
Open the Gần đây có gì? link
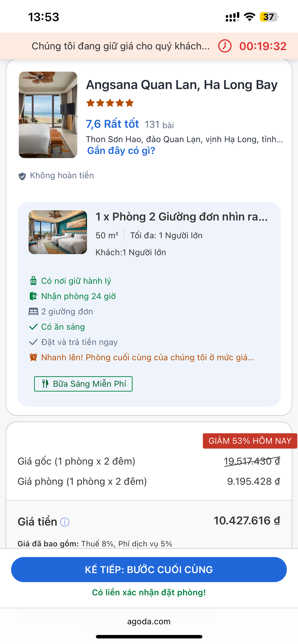coord(121,151)
